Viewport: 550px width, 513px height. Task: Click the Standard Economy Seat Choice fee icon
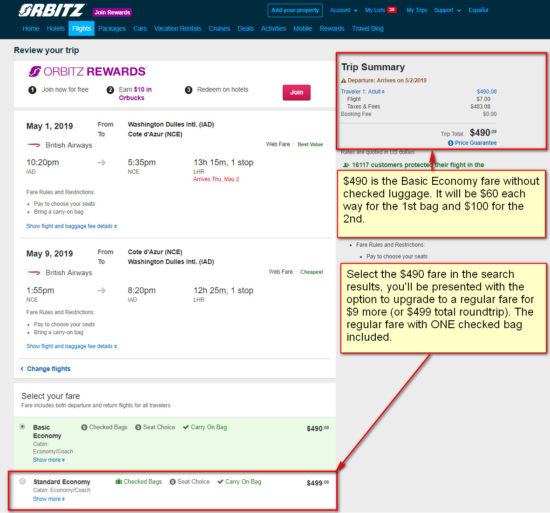173,482
